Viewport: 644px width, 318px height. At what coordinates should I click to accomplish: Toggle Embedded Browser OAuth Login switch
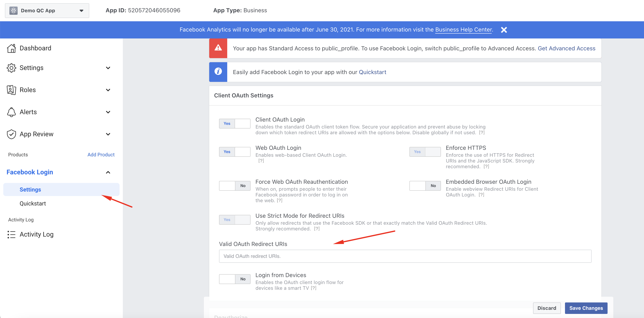pos(425,186)
